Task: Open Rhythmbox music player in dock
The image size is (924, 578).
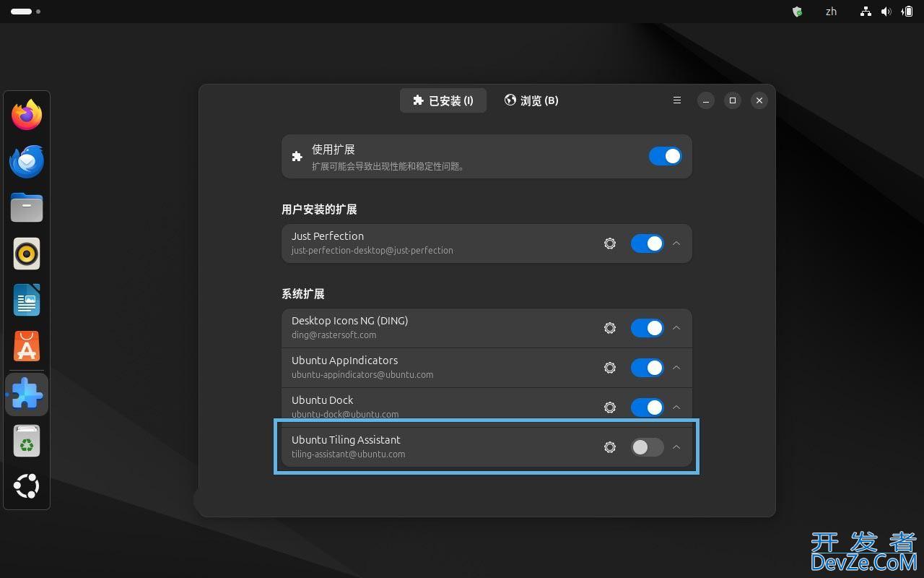Action: click(x=27, y=254)
